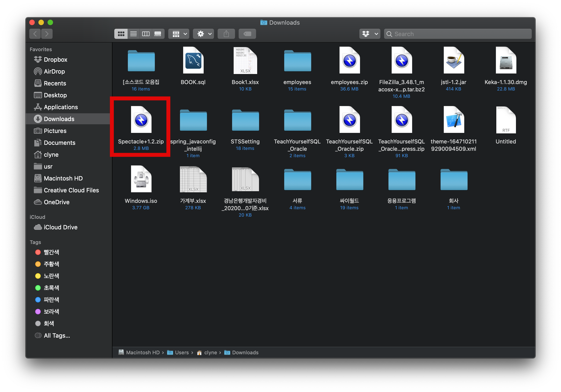Image resolution: width=561 pixels, height=392 pixels.
Task: Open the group-by arrangement dropdown
Action: pos(179,34)
